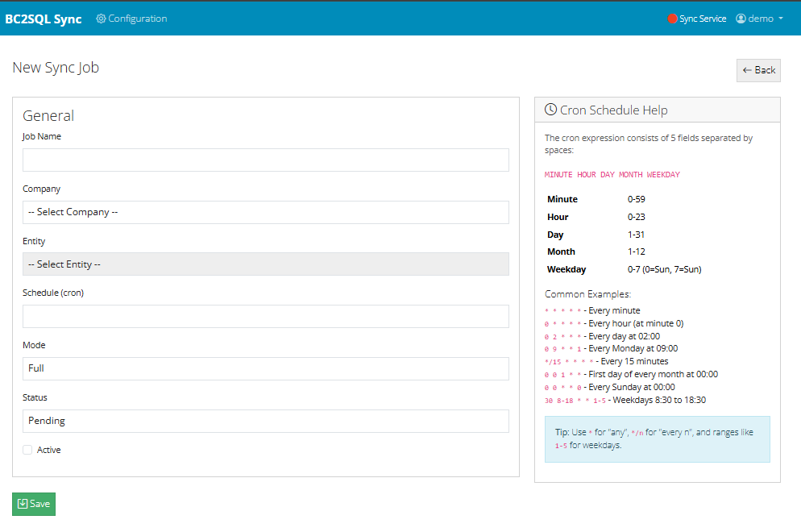
Task: Select the Sync Service menu item
Action: pyautogui.click(x=697, y=18)
